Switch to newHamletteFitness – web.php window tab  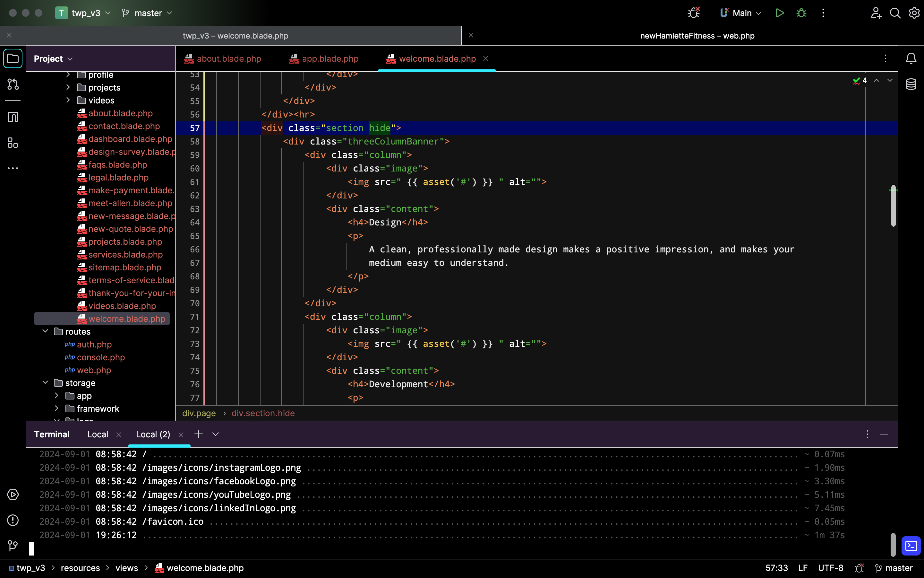(x=697, y=36)
